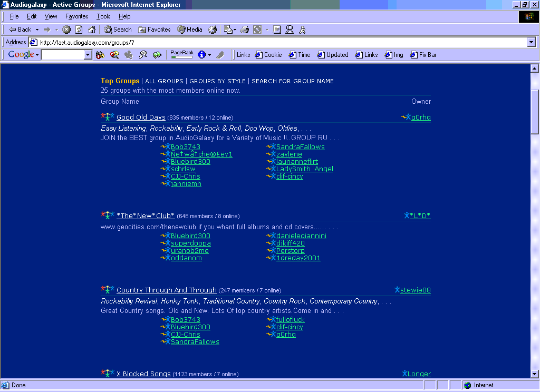Click in the Google toolbar search field
540x392 pixels.
click(63, 55)
